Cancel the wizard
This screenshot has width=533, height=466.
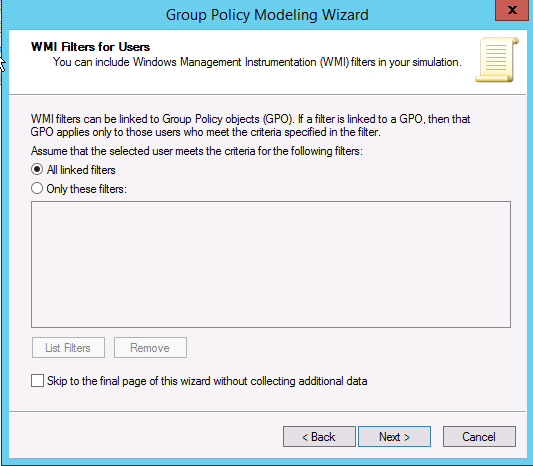[479, 437]
